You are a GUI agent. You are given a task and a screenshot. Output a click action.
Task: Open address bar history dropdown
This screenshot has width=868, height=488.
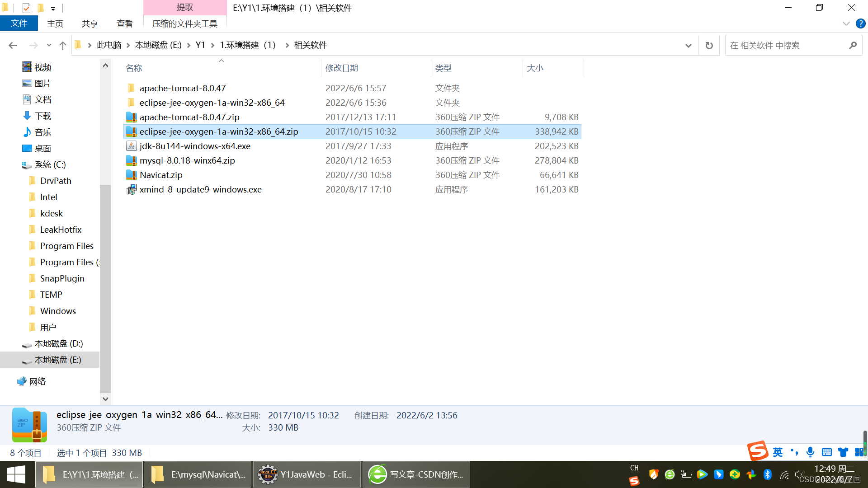click(688, 45)
